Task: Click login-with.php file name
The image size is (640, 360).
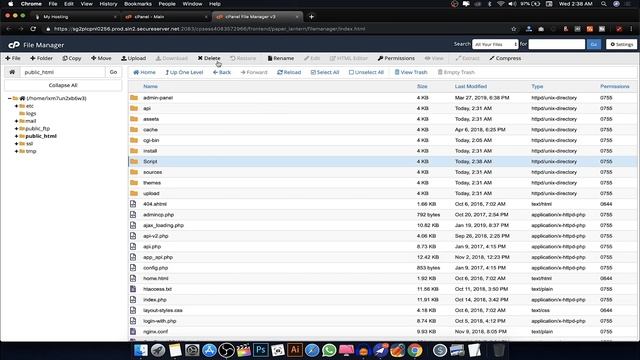Action: pos(160,321)
